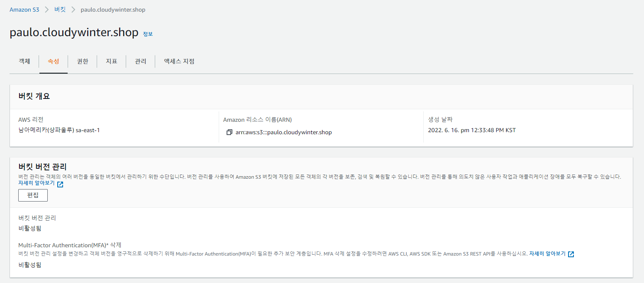Click the 버킷 버전 관리 section header
Viewport: 644px width, 283px height.
tap(42, 167)
